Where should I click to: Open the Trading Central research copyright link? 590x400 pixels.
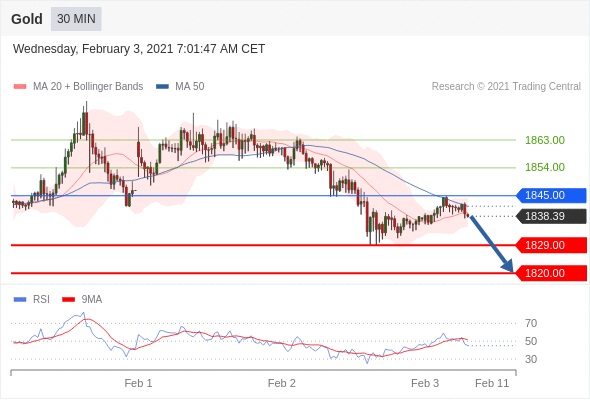[x=506, y=87]
